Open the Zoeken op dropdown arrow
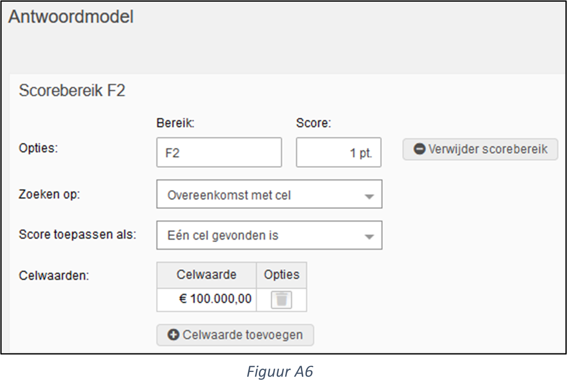This screenshot has width=567, height=392. click(369, 196)
